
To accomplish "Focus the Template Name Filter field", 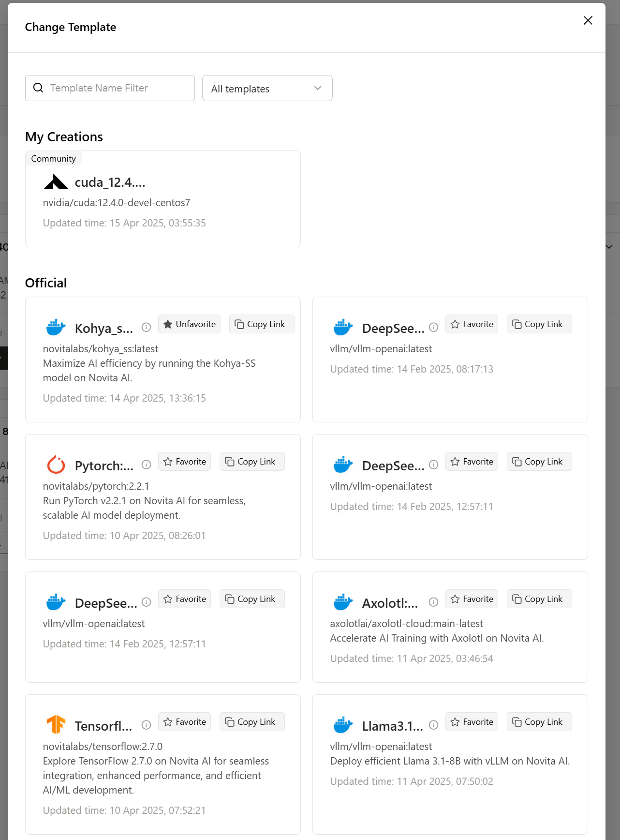I will [110, 88].
